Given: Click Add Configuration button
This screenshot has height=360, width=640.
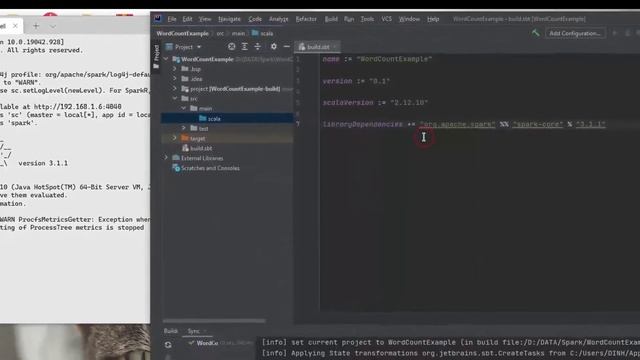Looking at the screenshot, I should (574, 33).
